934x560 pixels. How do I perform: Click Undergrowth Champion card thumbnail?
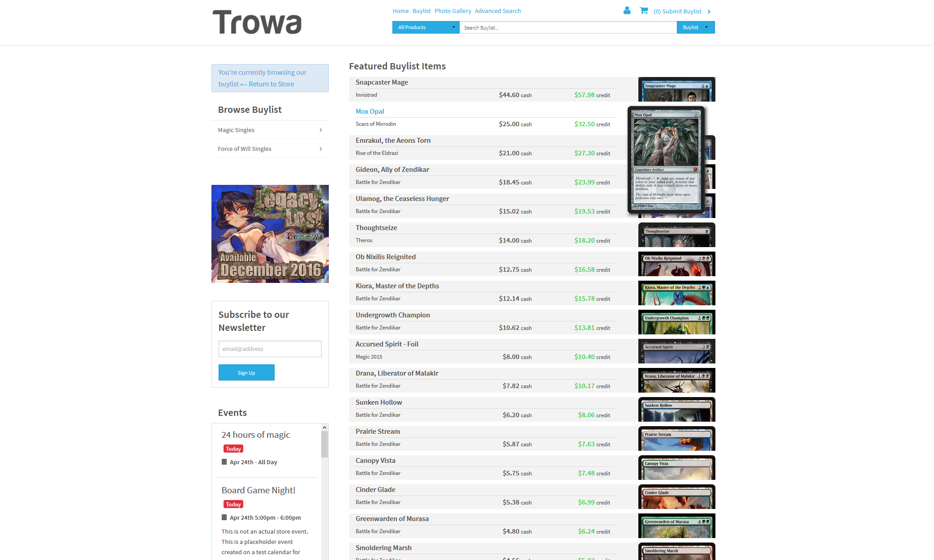[x=676, y=322]
